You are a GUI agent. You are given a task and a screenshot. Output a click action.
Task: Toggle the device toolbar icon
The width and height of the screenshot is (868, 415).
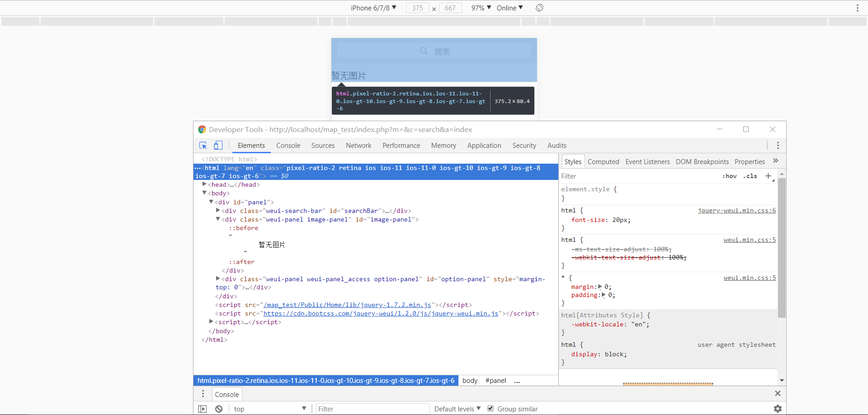pyautogui.click(x=218, y=145)
